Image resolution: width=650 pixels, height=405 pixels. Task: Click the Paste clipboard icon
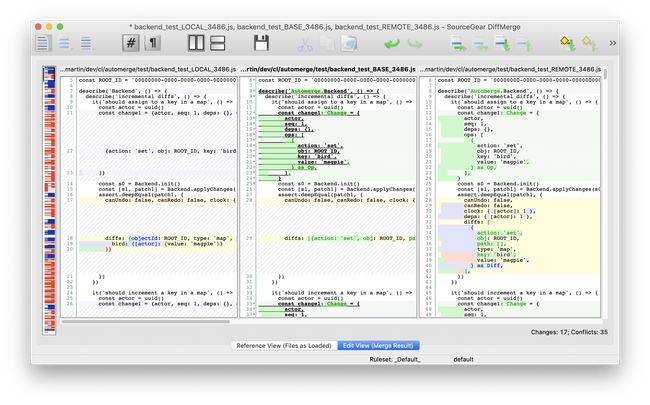[x=350, y=43]
